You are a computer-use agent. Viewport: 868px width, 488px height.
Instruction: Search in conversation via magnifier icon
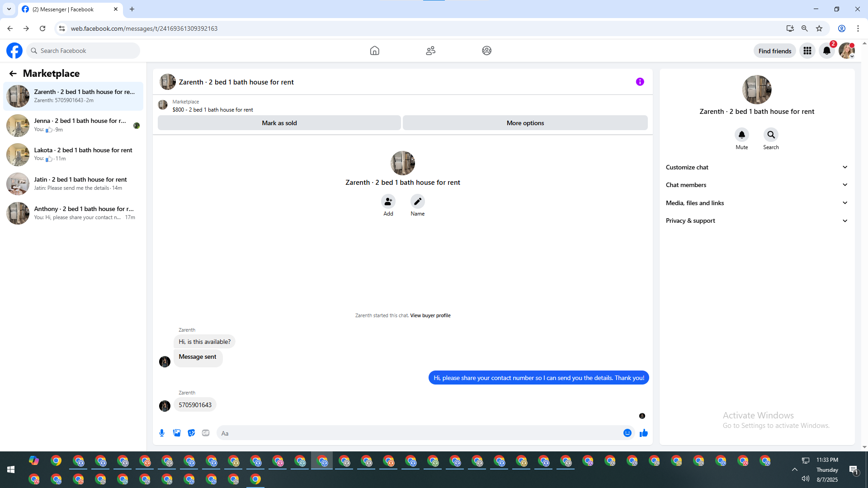[x=771, y=135]
